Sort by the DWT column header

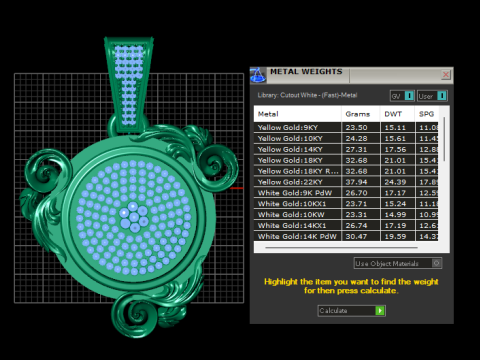397,114
